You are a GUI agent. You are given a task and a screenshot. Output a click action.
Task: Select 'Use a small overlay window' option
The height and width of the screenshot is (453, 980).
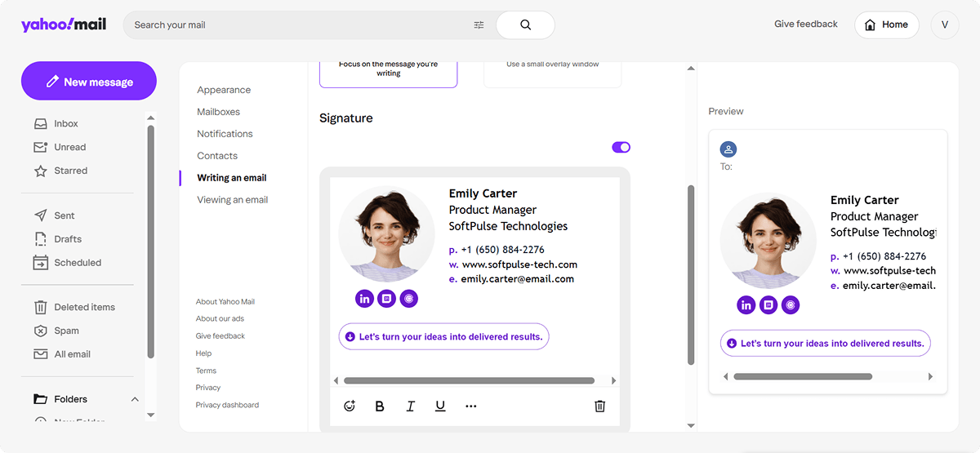553,73
